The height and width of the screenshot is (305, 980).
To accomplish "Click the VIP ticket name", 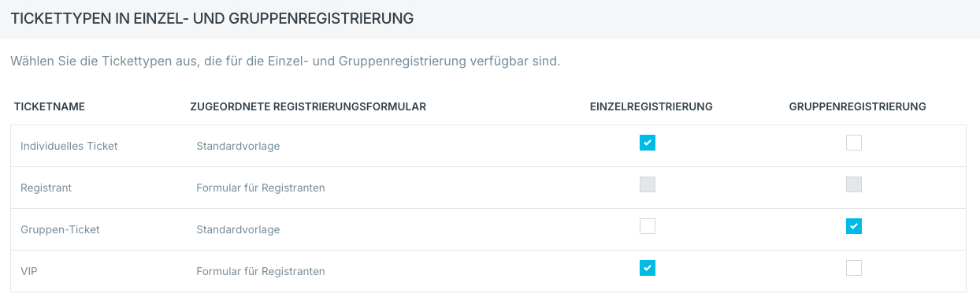I will tap(29, 271).
